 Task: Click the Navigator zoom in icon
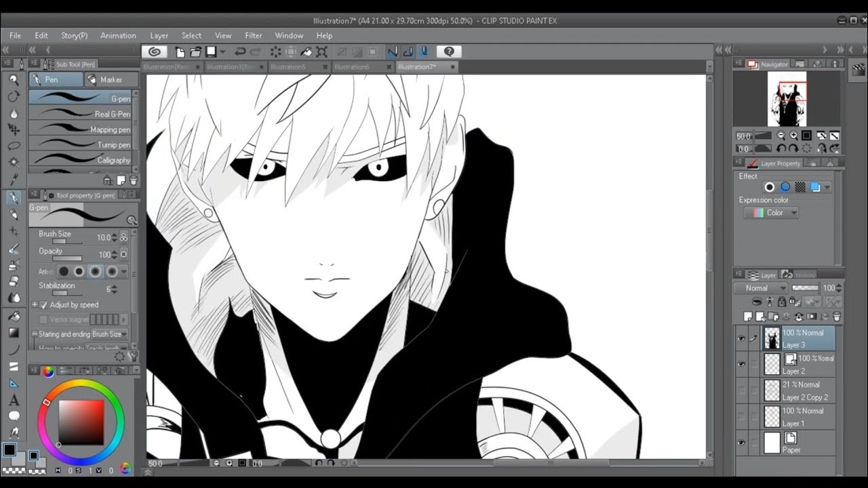coord(794,136)
